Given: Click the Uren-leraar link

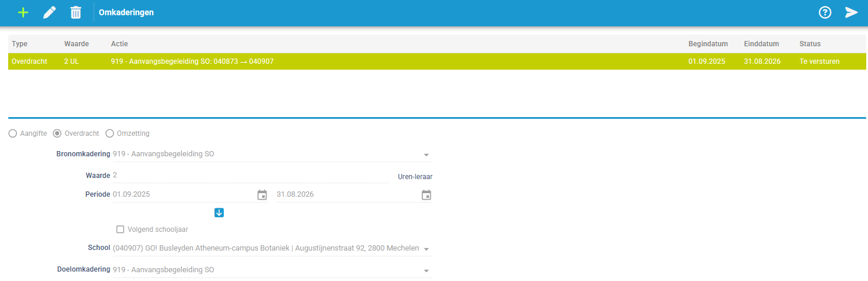Looking at the screenshot, I should pyautogui.click(x=415, y=177).
